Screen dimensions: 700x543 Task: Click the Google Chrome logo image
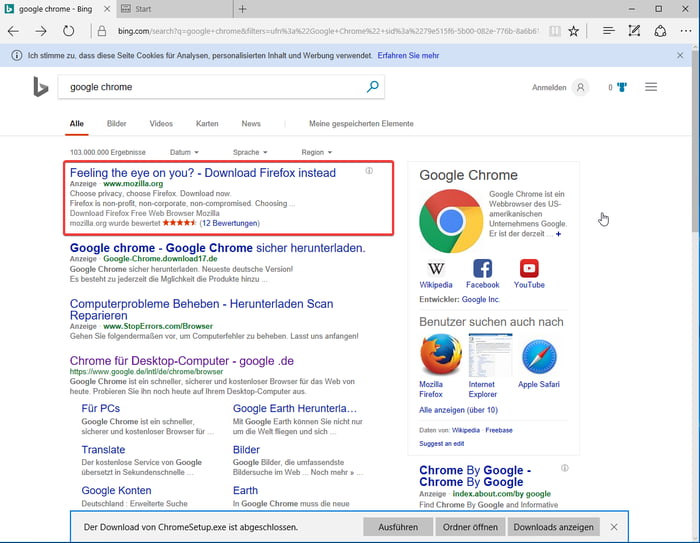click(x=451, y=221)
